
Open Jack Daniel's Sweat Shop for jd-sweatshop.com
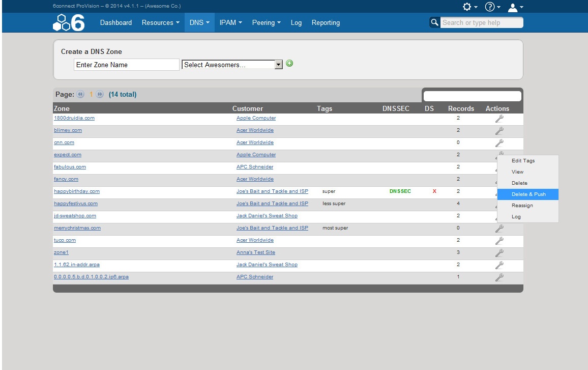point(267,216)
